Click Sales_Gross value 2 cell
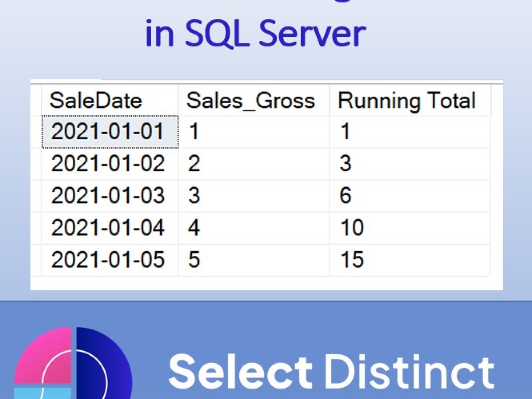 254,164
